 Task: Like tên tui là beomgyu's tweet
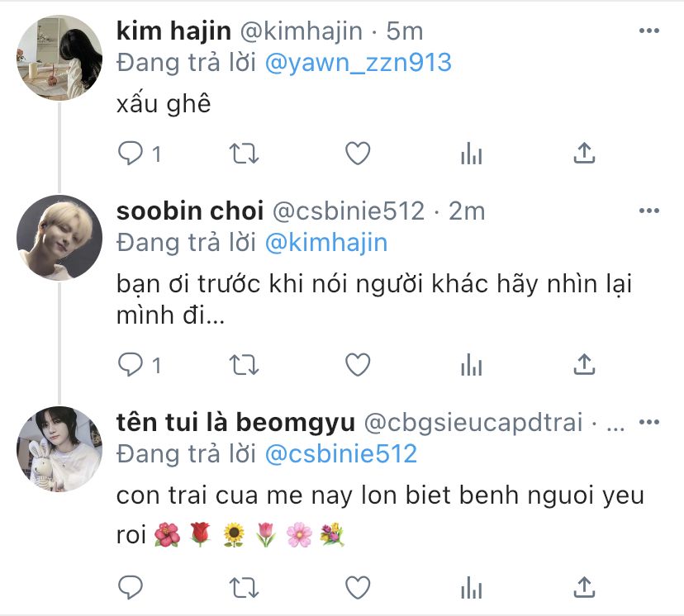tap(358, 588)
